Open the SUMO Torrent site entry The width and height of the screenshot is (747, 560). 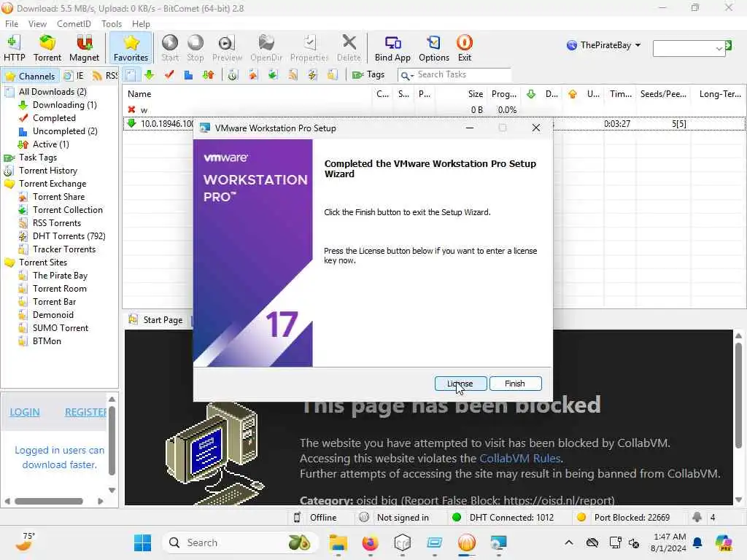(60, 328)
